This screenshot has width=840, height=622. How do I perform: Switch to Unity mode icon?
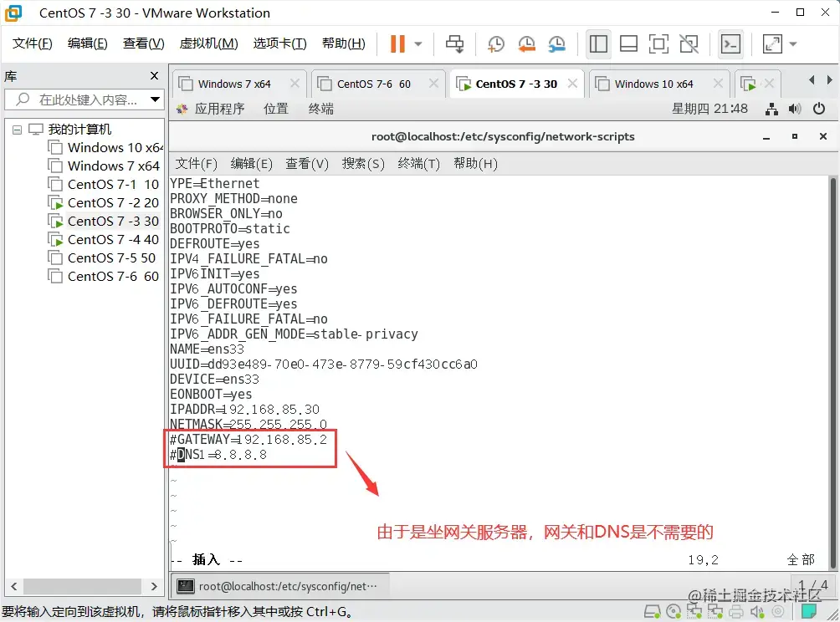pos(689,44)
